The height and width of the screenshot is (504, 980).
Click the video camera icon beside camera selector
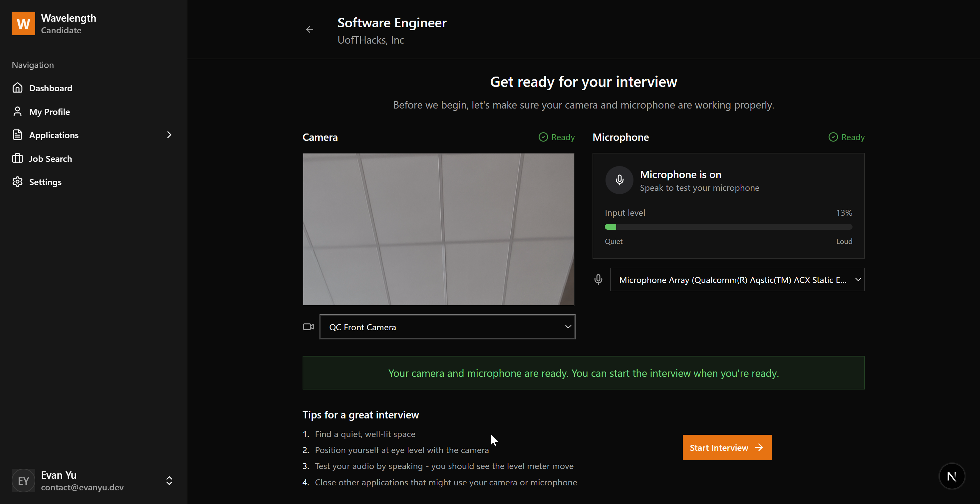308,327
